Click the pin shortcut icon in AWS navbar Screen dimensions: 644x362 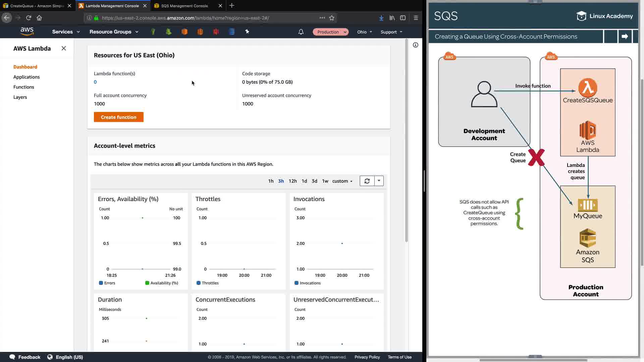(x=247, y=32)
